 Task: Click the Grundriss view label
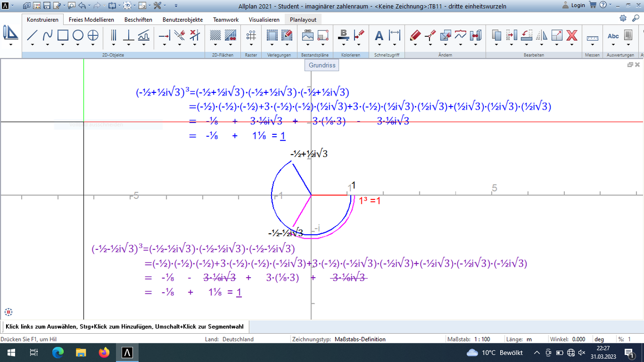tap(321, 65)
